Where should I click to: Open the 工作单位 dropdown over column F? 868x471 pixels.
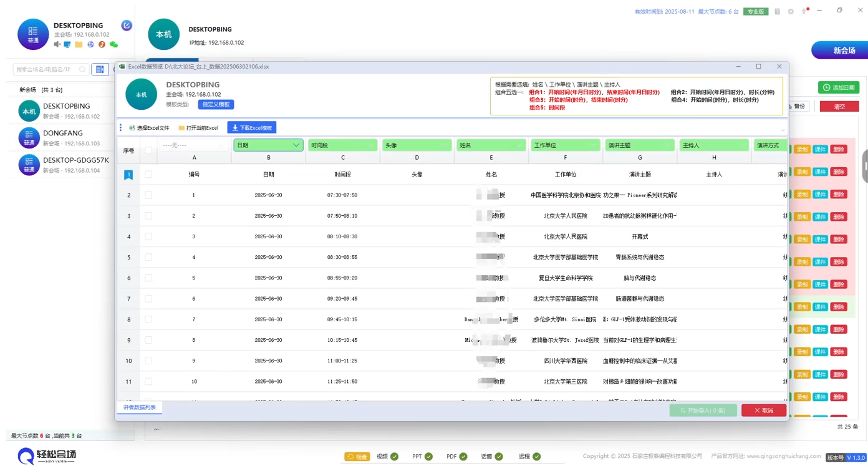pos(566,145)
